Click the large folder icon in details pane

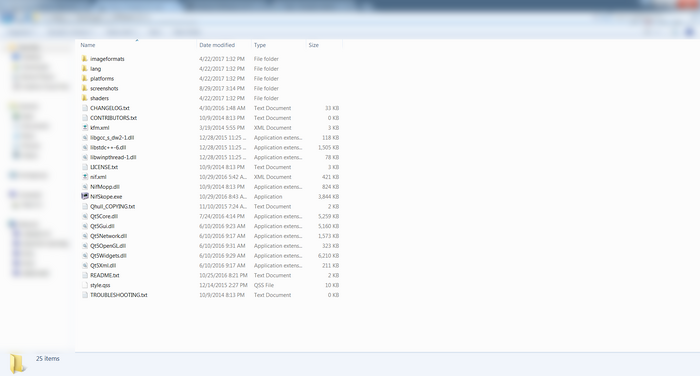click(17, 363)
